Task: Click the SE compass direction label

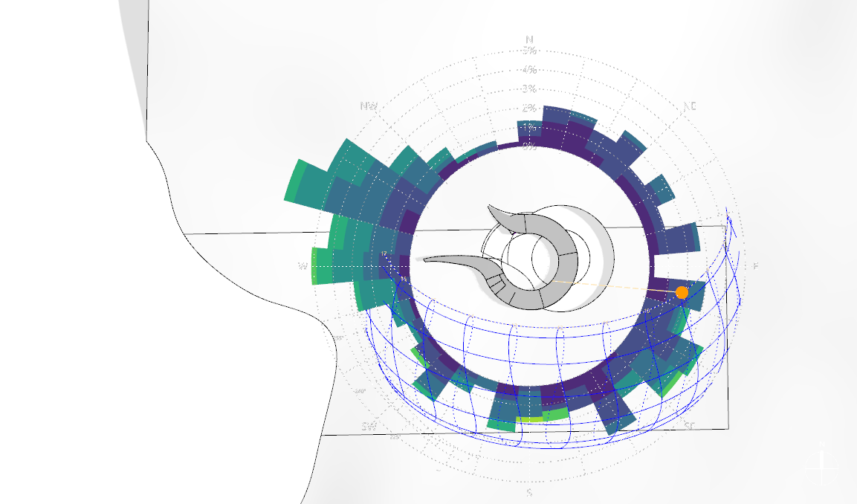Action: (x=690, y=425)
